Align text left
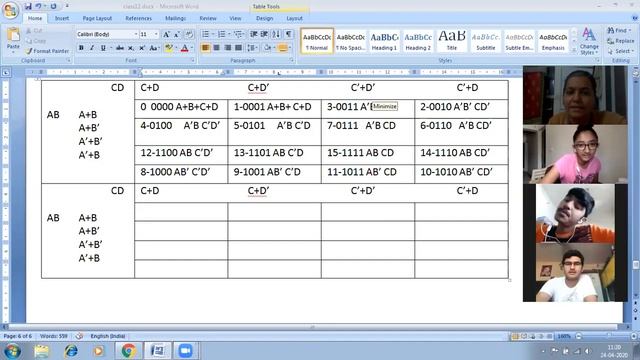The height and width of the screenshot is (360, 640). tap(206, 48)
